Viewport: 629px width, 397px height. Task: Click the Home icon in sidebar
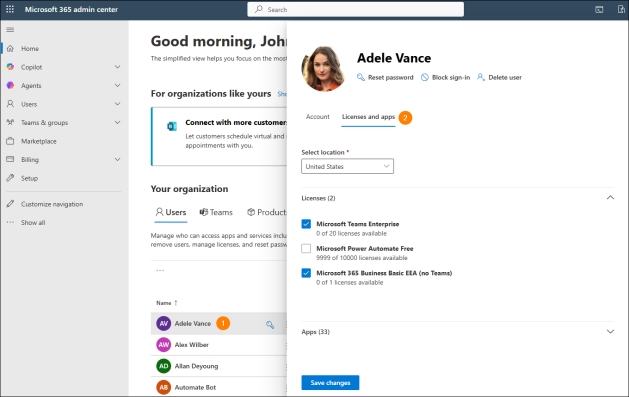pyautogui.click(x=10, y=49)
